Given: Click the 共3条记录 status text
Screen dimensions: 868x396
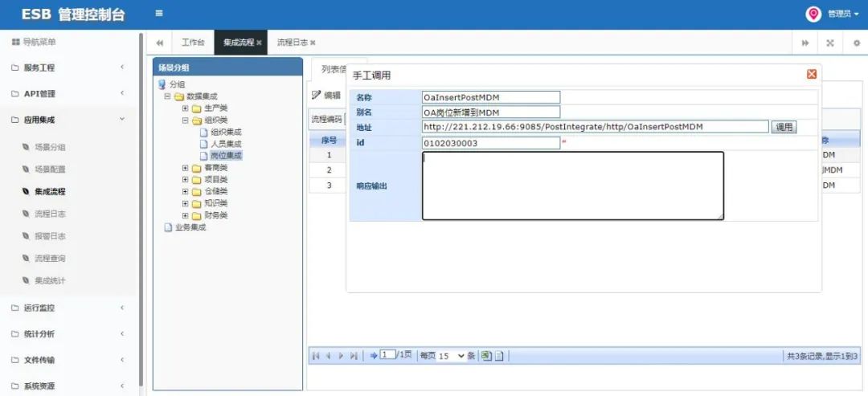Looking at the screenshot, I should point(823,356).
